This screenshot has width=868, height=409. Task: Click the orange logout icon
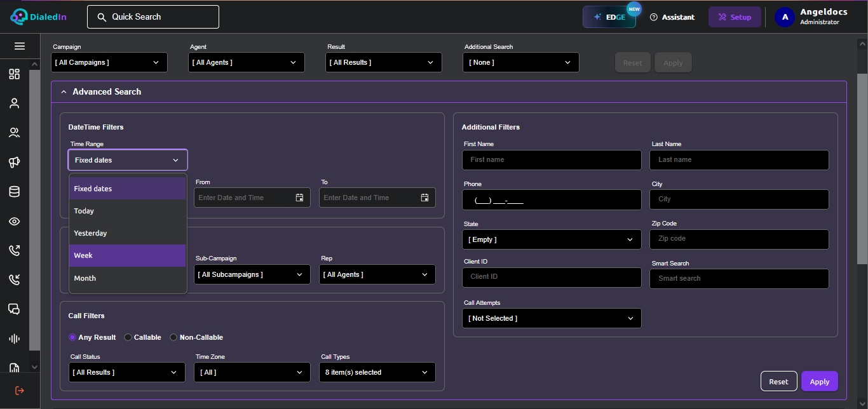[19, 391]
